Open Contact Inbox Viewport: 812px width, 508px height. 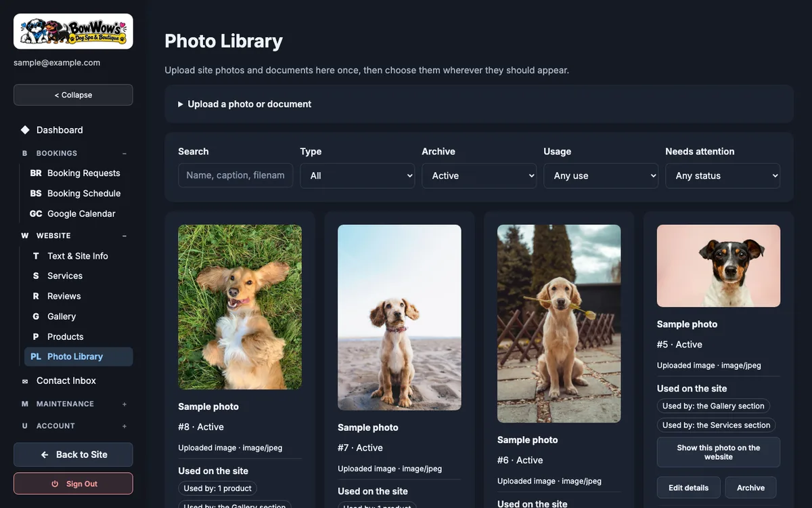[73, 381]
